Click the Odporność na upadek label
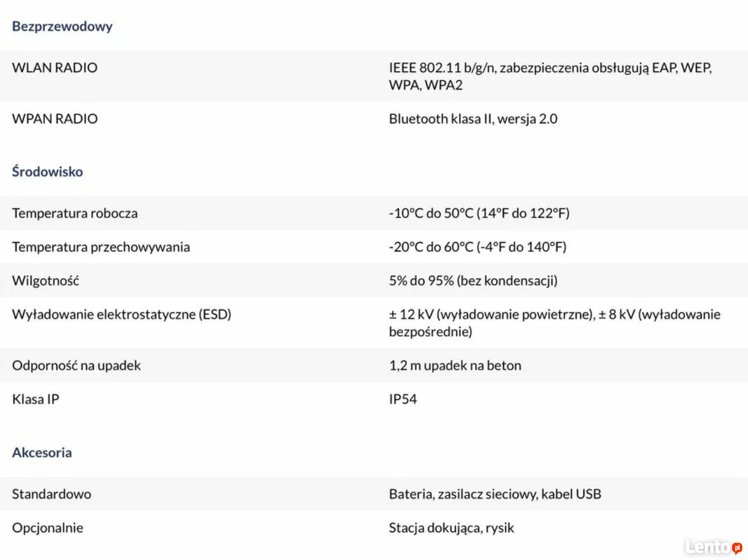 point(76,365)
